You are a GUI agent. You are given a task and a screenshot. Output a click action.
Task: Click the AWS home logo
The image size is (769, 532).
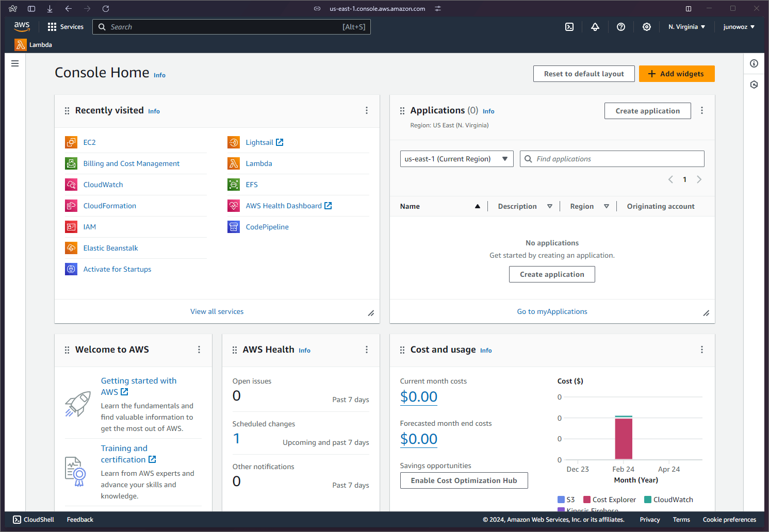(22, 26)
